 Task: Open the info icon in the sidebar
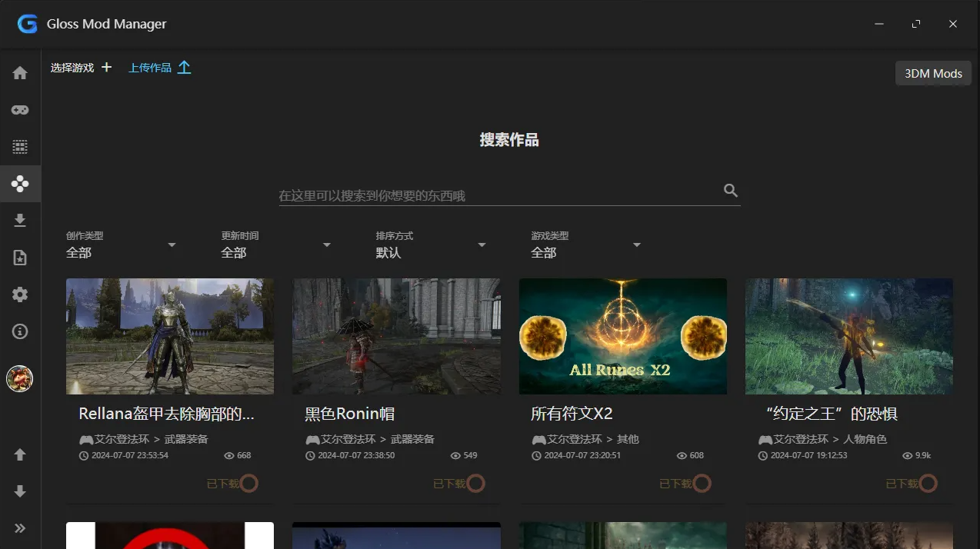tap(19, 331)
